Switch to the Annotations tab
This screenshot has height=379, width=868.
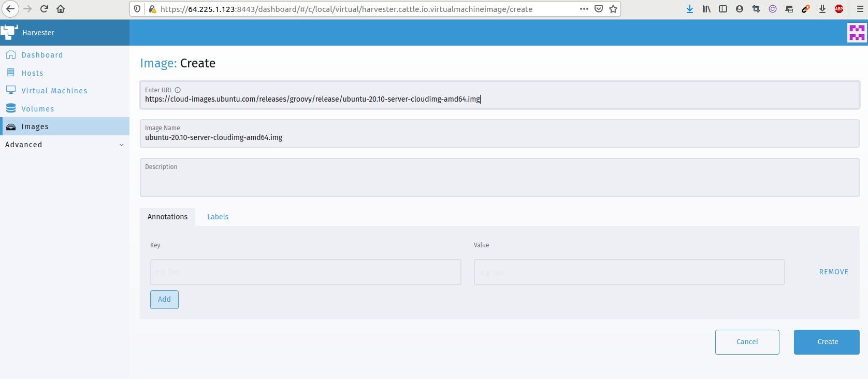(167, 217)
